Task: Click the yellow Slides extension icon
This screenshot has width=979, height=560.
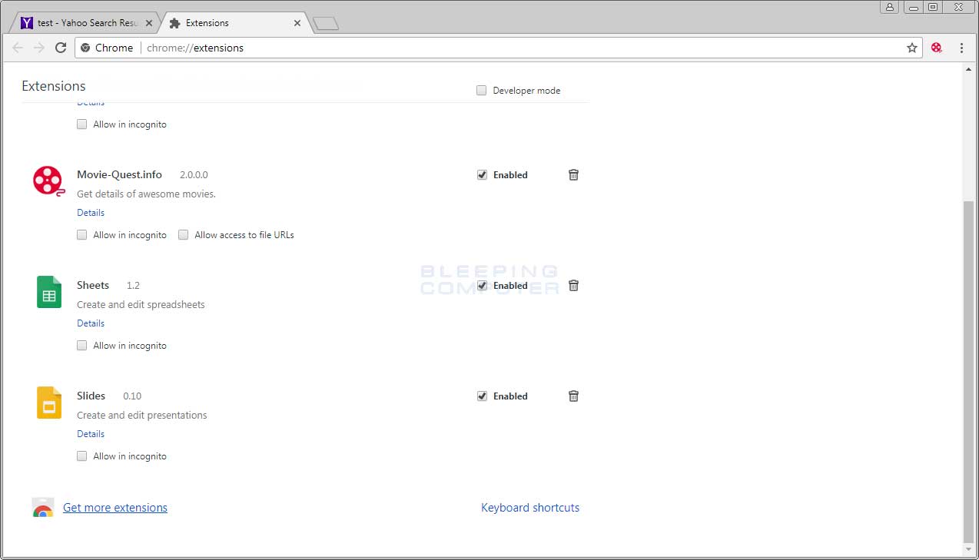Action: 48,402
